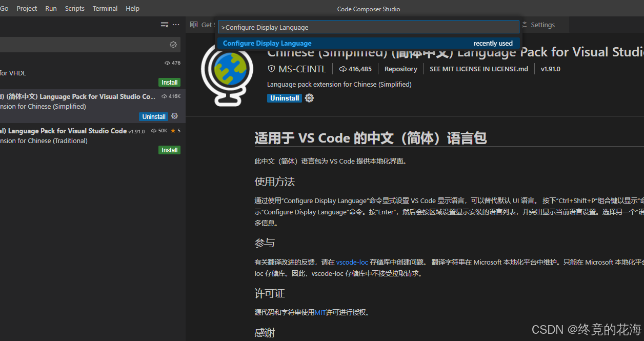
Task: Install the Chinese (Traditional) language pack
Action: [170, 150]
